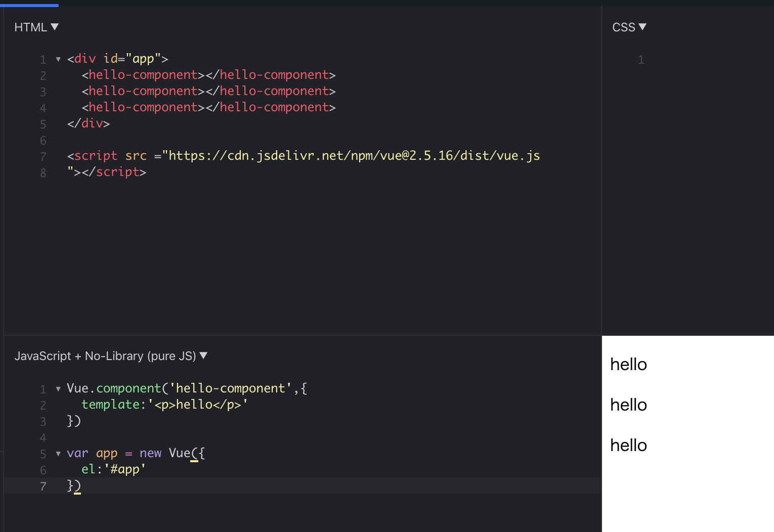774x532 pixels.
Task: Click the var app = new Vue line
Action: 135,453
